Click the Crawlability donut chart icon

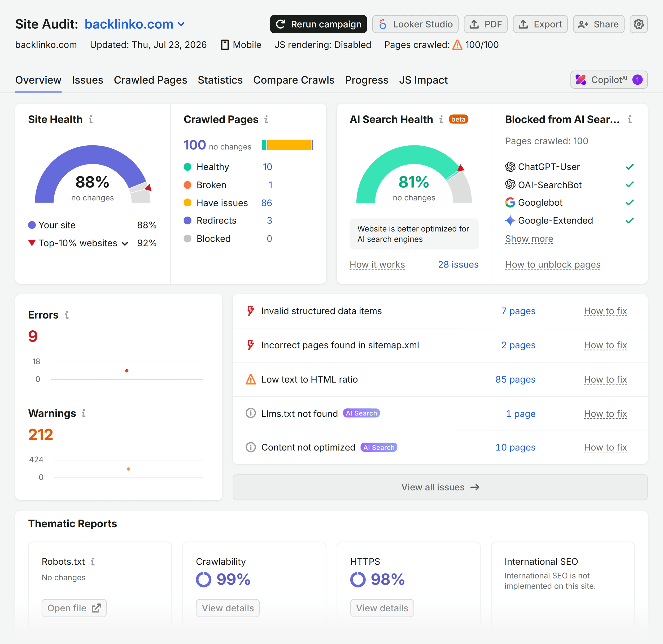(204, 579)
